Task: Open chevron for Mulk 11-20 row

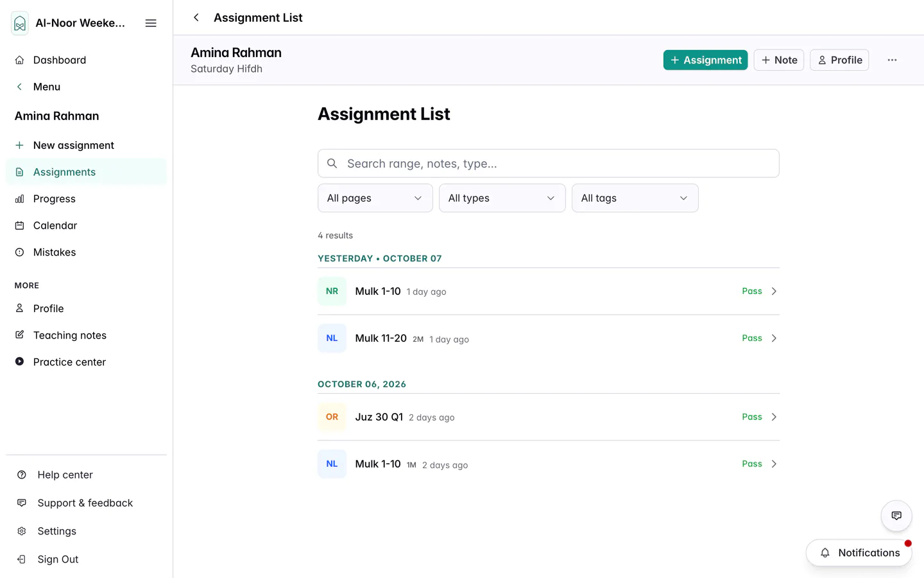Action: tap(774, 338)
